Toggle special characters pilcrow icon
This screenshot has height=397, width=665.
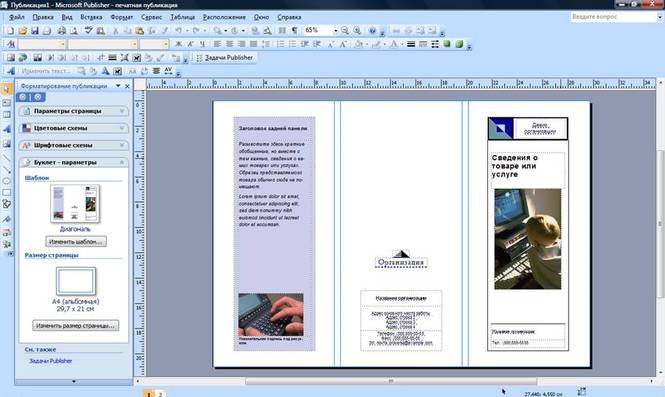pyautogui.click(x=294, y=31)
